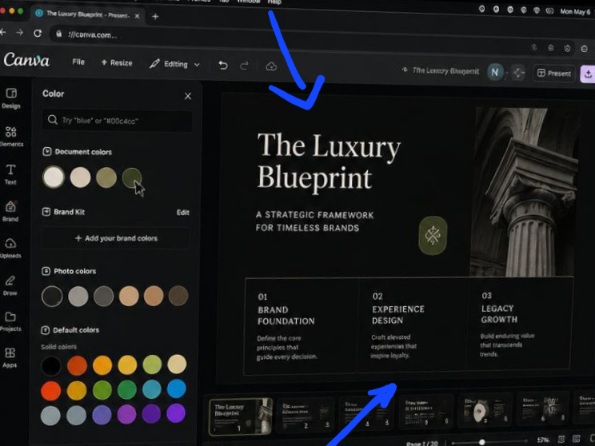Click the color search field
Image resolution: width=595 pixels, height=446 pixels.
point(117,120)
